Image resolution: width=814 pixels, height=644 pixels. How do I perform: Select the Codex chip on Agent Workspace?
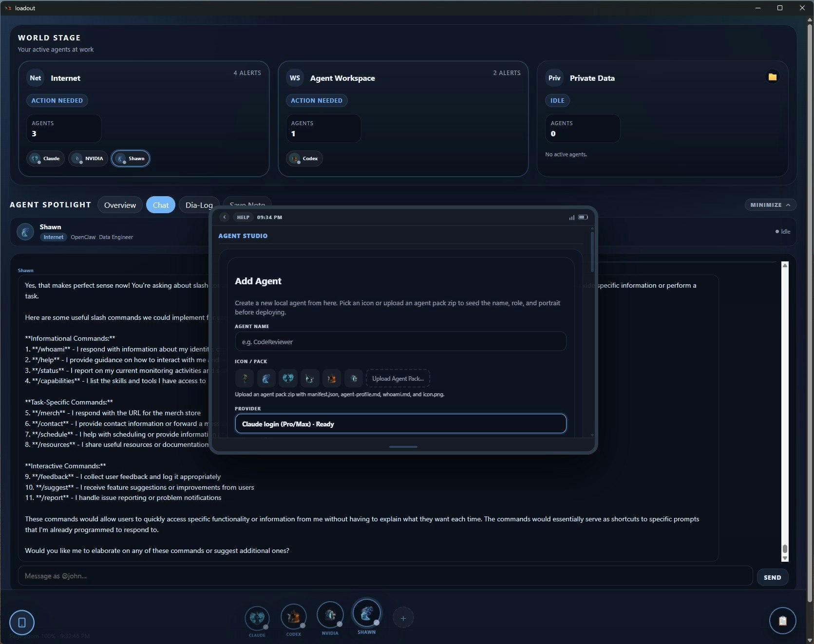tap(304, 159)
